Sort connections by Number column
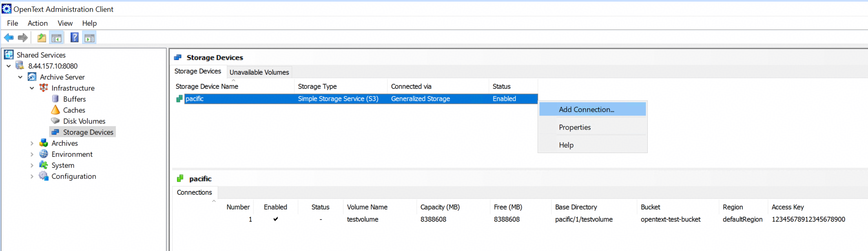The width and height of the screenshot is (868, 251). click(238, 207)
